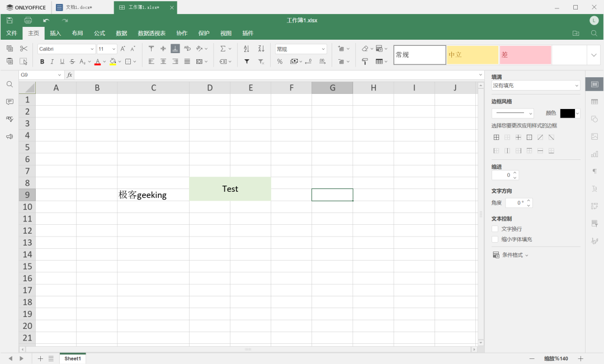Apply percent style to the cell
Image resolution: width=604 pixels, height=364 pixels.
point(280,62)
